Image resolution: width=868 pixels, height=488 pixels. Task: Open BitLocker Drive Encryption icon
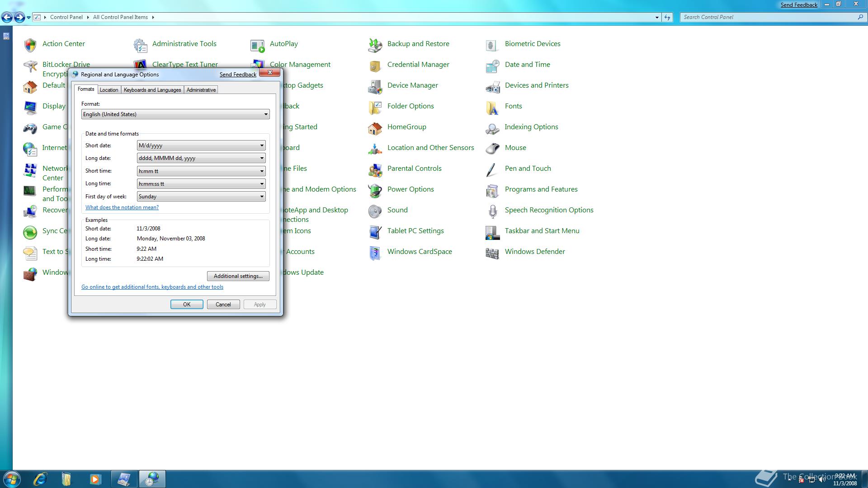(x=30, y=66)
